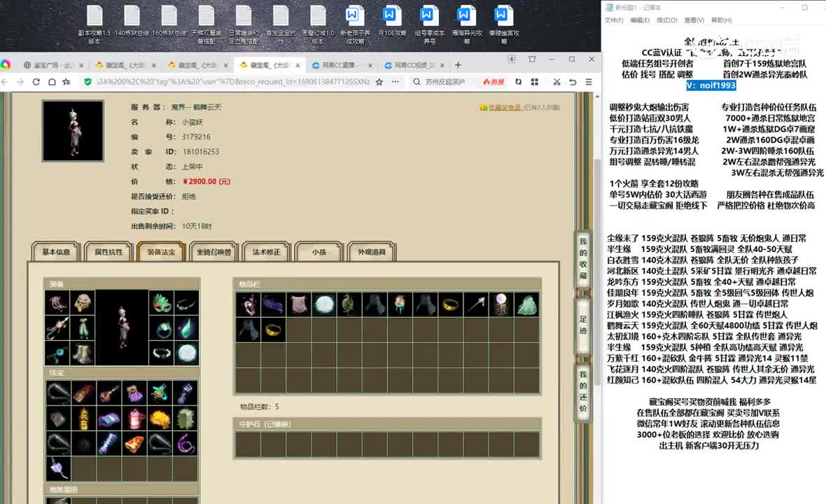826x504 pixels.
Task: Click the character portrait thumbnail
Action: pos(73,131)
